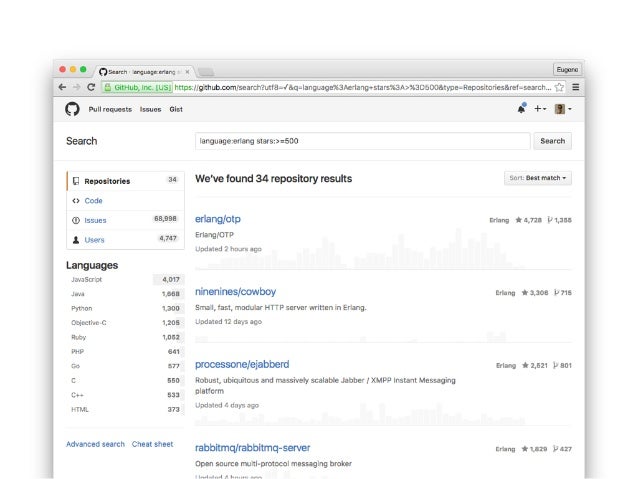The image size is (638, 479).
Task: Click ninenines/cowboy fork count 716
Action: pos(563,293)
